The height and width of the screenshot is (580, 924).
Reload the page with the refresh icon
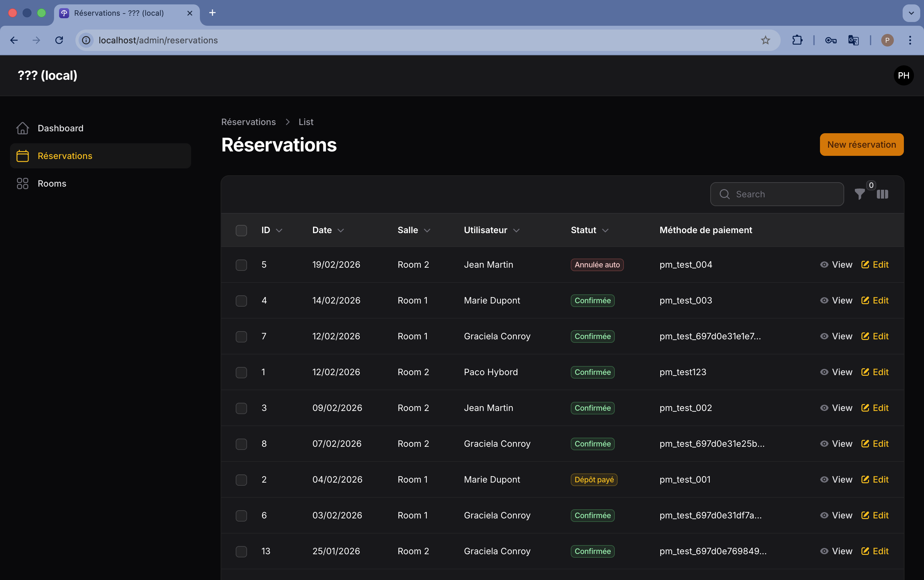pos(59,40)
